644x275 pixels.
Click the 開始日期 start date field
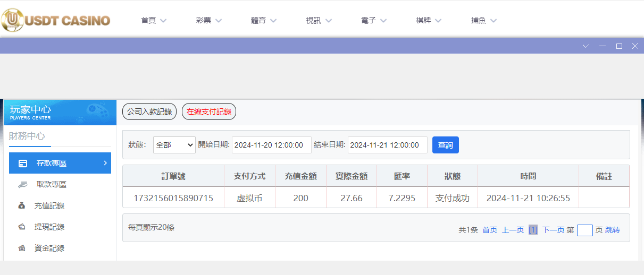tap(271, 145)
